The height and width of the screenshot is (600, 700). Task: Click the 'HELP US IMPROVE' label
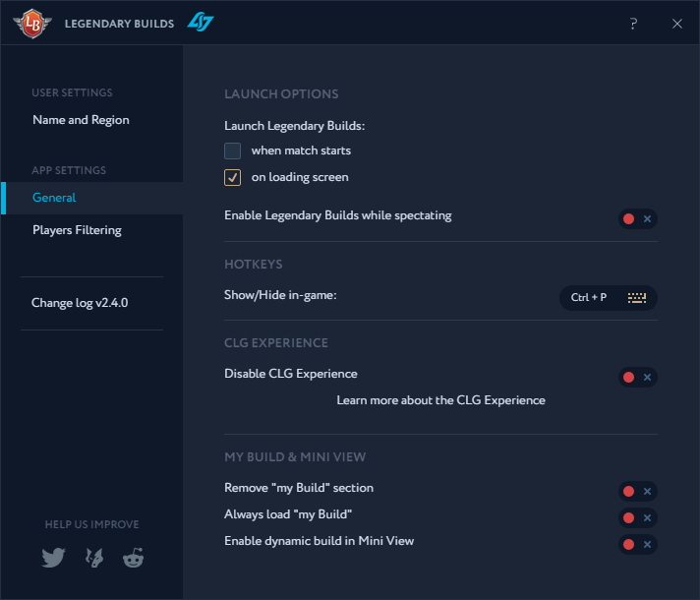[x=92, y=524]
